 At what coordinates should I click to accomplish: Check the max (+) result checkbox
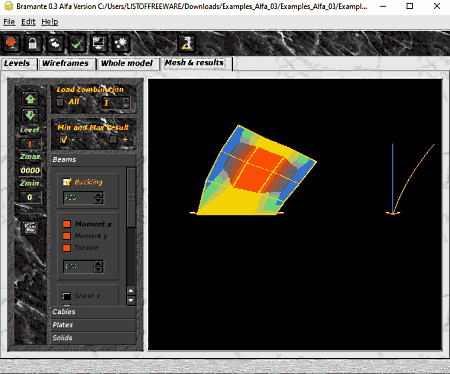pos(113,139)
